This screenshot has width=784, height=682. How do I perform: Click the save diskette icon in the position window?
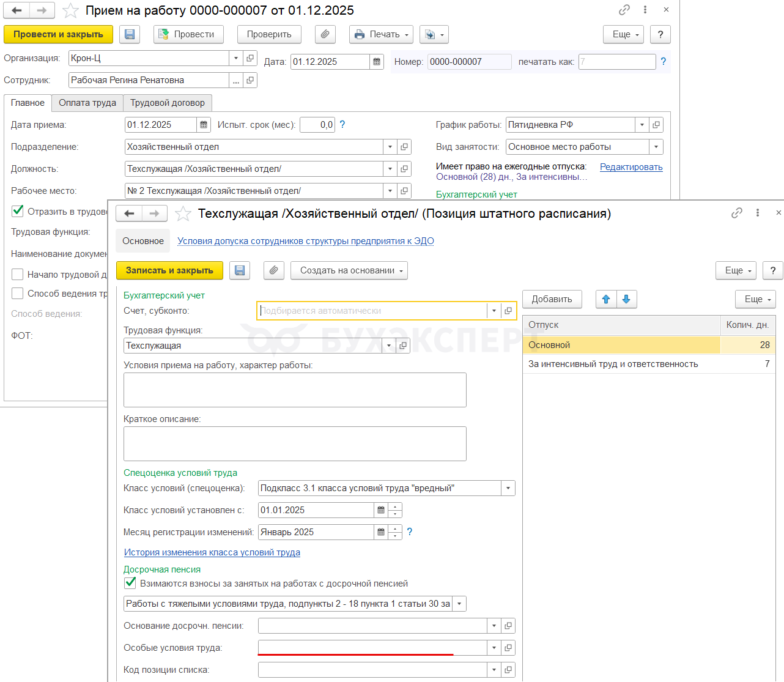pyautogui.click(x=240, y=270)
